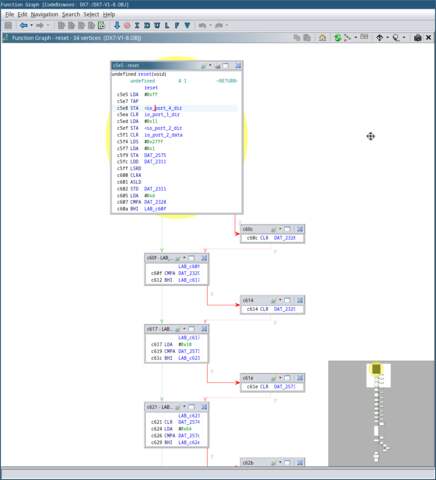
Task: Click group icon on c617 vertex
Action: (204, 329)
